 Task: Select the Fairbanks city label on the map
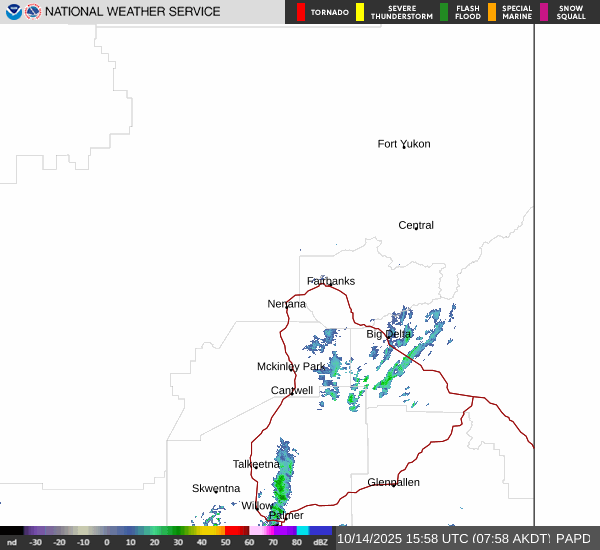(x=330, y=281)
